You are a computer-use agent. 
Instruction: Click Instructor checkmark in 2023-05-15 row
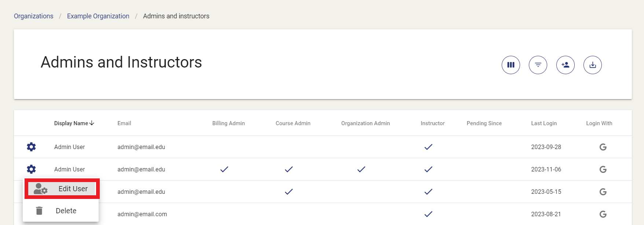coord(428,192)
